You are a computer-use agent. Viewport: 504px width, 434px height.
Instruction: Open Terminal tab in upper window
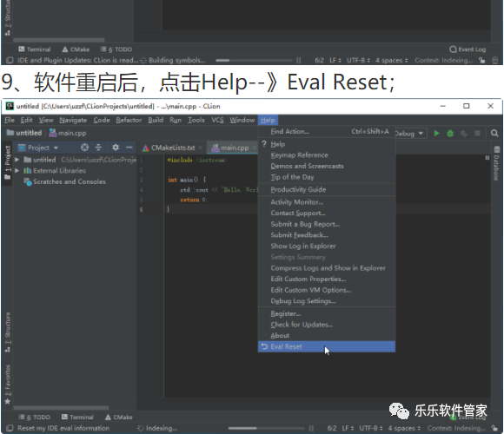pyautogui.click(x=35, y=49)
